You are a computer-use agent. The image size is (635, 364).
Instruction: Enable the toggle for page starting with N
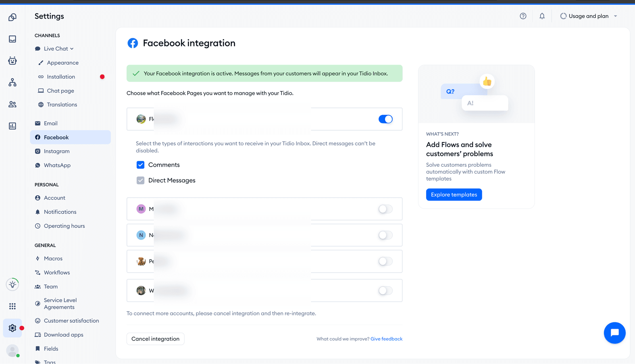[385, 235]
